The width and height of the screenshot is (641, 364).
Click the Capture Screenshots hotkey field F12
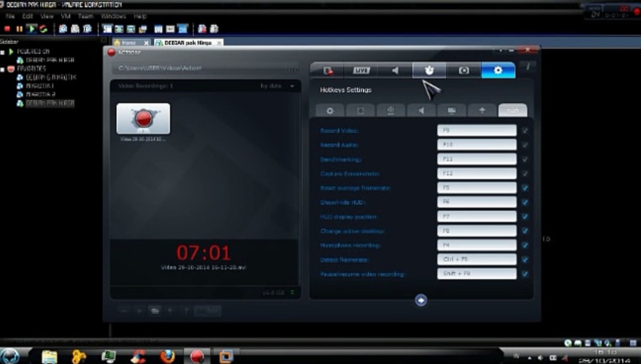click(477, 173)
